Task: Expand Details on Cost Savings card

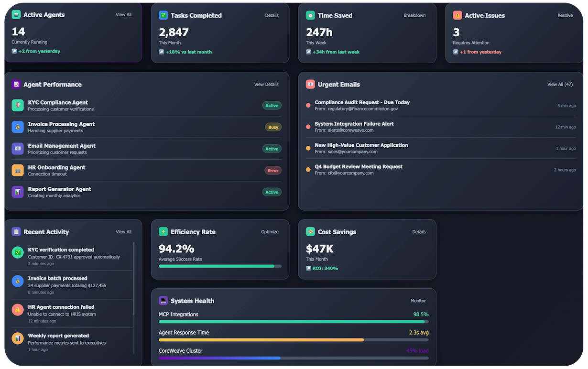Action: (419, 231)
